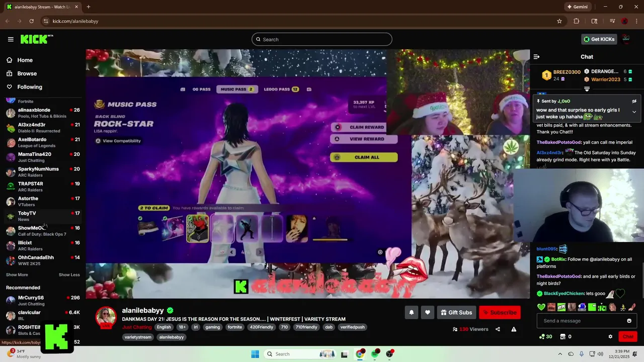This screenshot has height=362, width=644.
Task: Open chat settings gear icon
Action: (x=610, y=336)
